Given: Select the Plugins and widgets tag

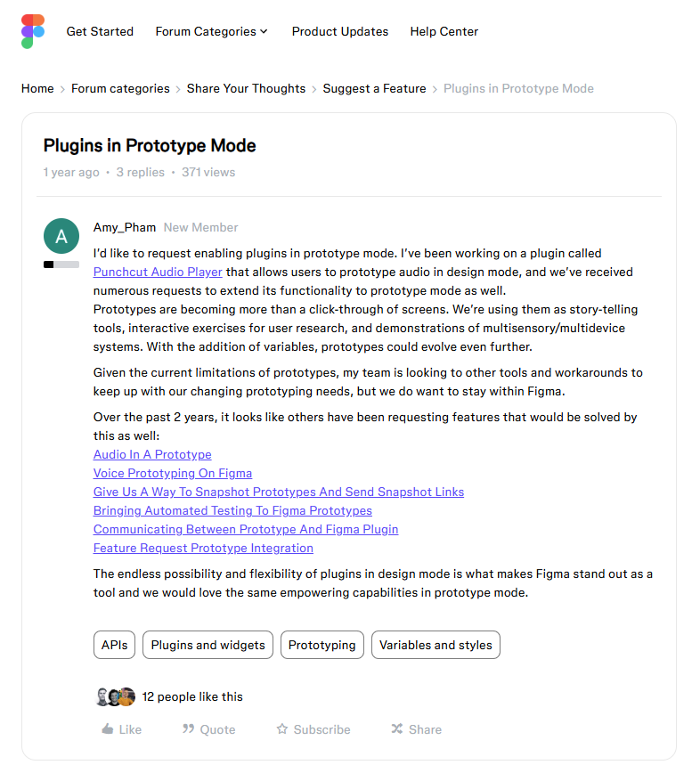Looking at the screenshot, I should [x=208, y=645].
